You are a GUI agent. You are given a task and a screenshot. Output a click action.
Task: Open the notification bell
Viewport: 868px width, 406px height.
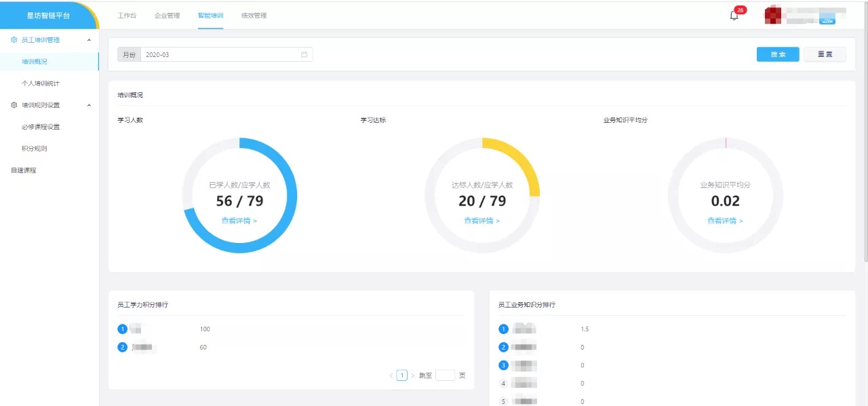point(734,16)
